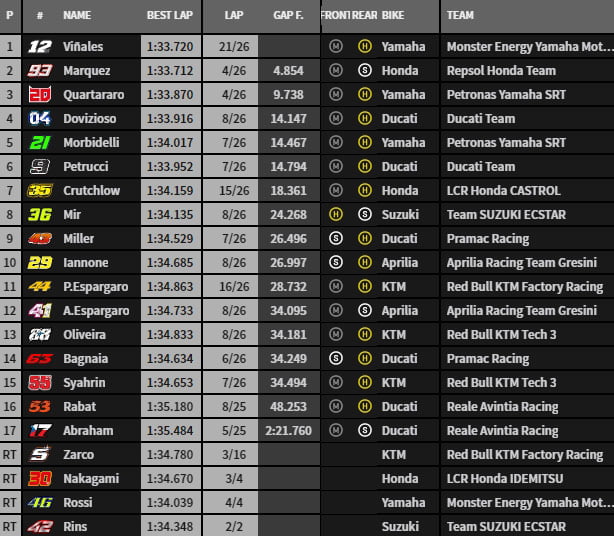Click Viñales' number 12 badge

pos(39,47)
